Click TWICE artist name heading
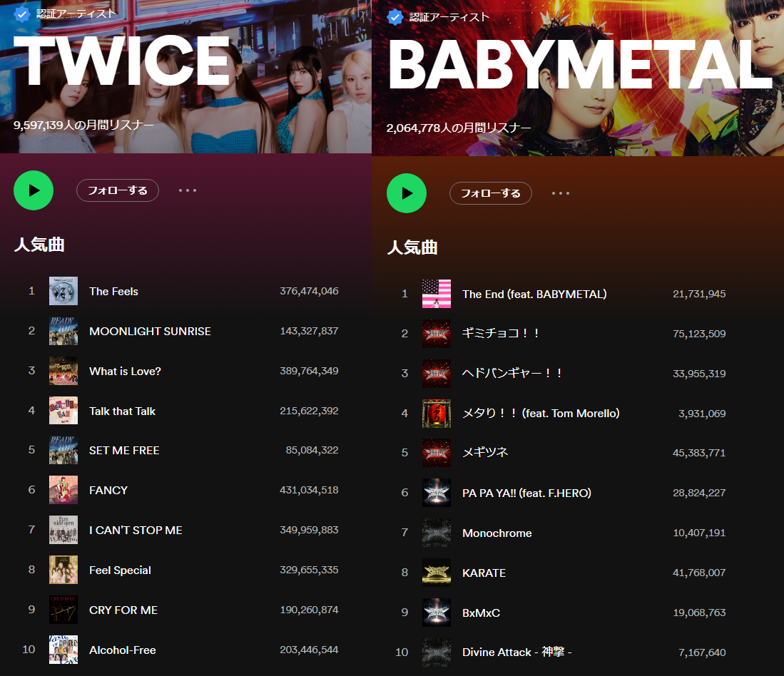784x676 pixels. (123, 61)
